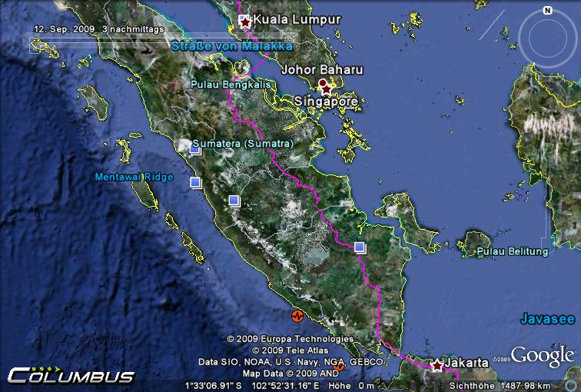Viewport: 581px width, 392px height.
Task: Click the Sumatera (Sumatra) label
Action: click(x=241, y=144)
